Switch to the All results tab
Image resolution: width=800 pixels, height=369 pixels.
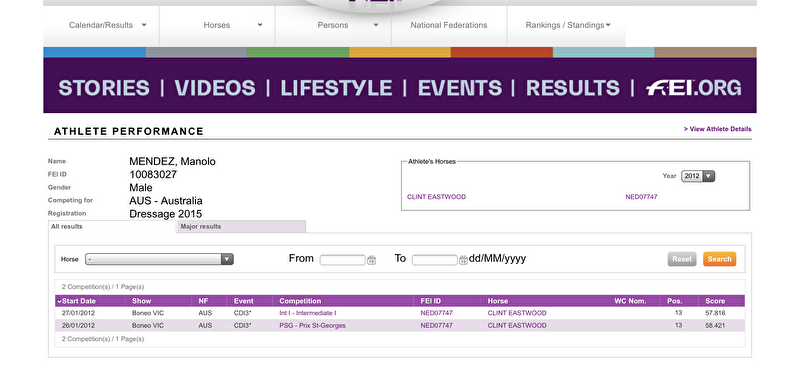click(x=112, y=227)
